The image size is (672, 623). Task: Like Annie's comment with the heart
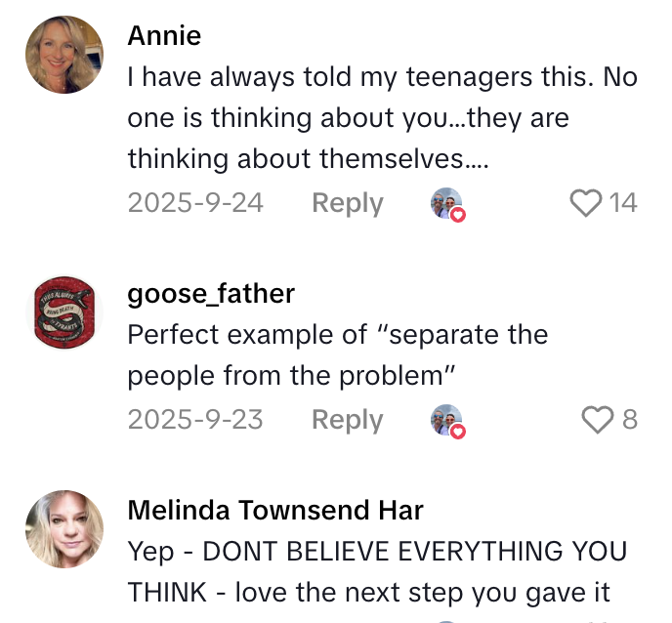[x=586, y=203]
